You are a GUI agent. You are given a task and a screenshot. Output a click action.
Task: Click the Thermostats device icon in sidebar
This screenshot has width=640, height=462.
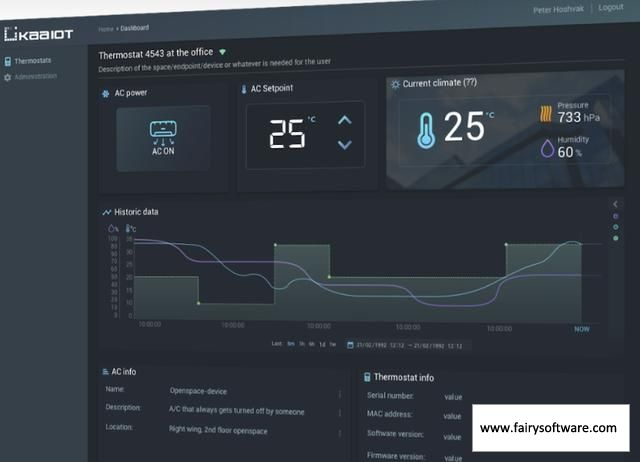pos(7,62)
